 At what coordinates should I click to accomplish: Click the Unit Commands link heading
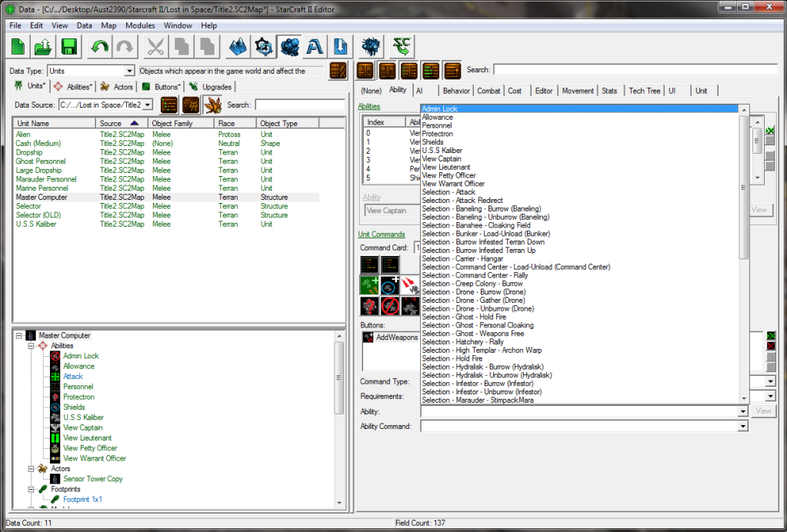(x=382, y=234)
